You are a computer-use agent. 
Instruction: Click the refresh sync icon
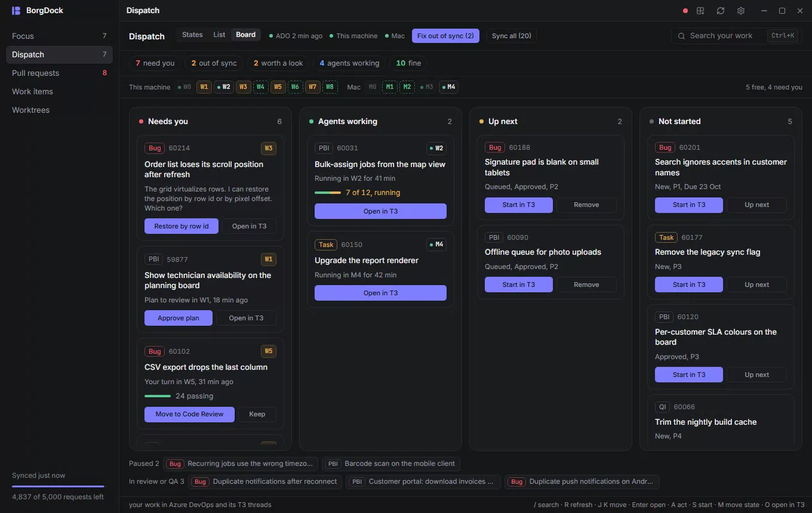tap(721, 11)
